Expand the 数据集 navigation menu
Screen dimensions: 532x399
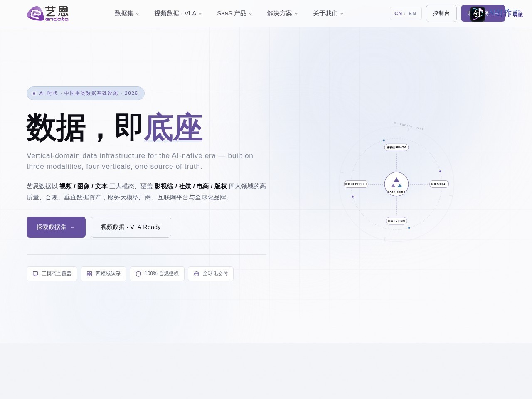(127, 13)
